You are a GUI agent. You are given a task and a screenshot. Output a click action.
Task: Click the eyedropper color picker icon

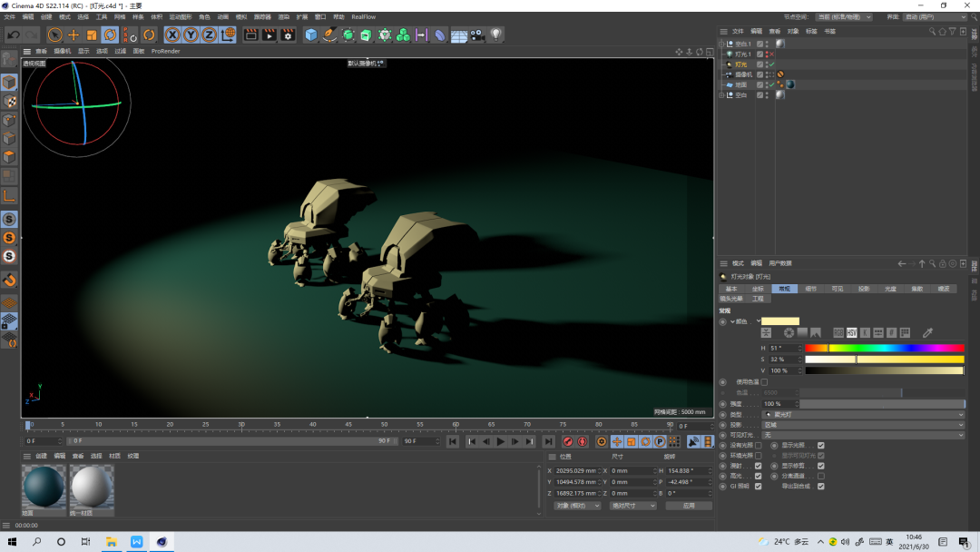(927, 332)
